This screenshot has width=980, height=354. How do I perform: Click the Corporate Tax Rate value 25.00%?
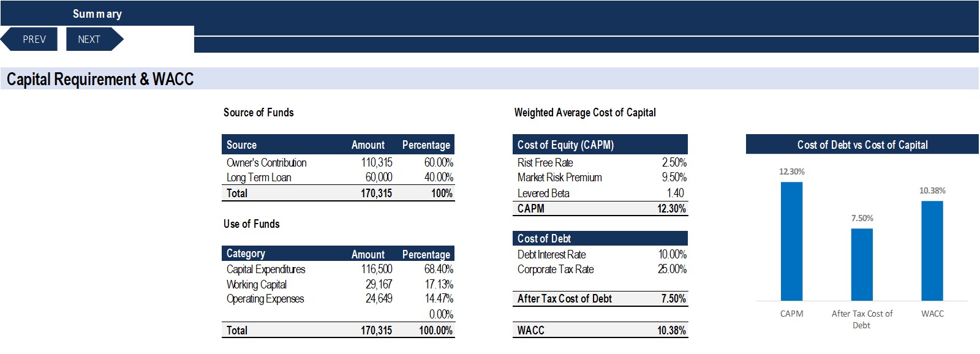coord(673,269)
